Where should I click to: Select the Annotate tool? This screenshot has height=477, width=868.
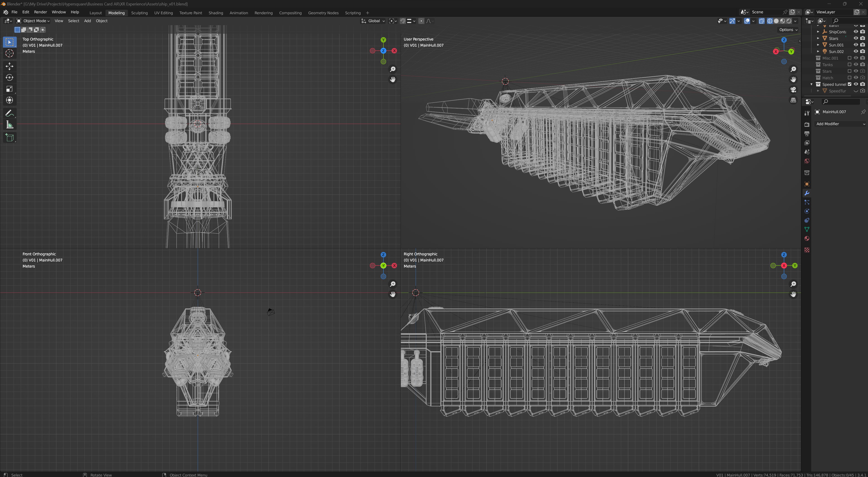(10, 113)
